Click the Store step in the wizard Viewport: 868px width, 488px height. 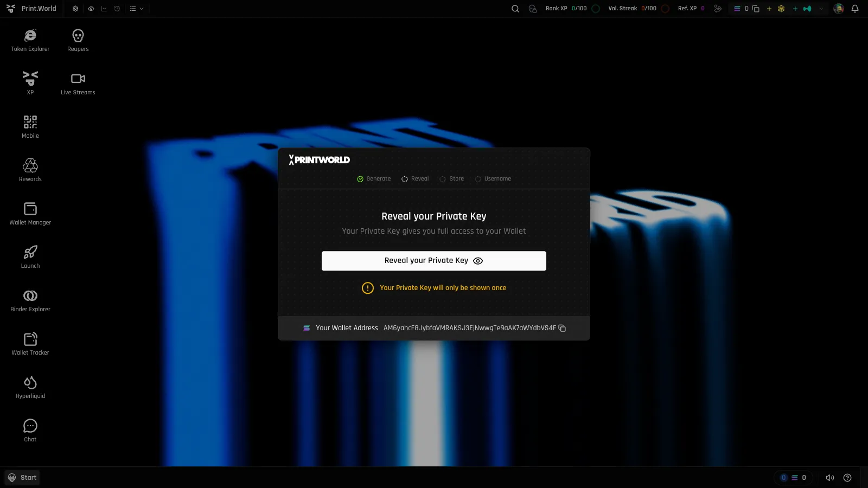click(x=451, y=179)
